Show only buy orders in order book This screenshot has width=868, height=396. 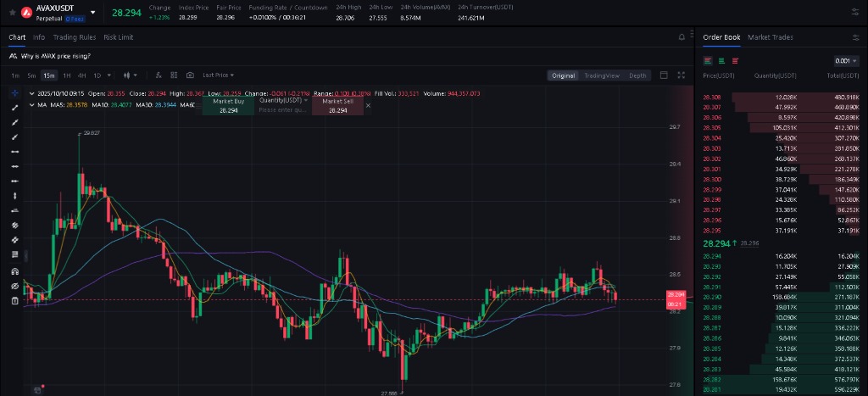[721, 61]
